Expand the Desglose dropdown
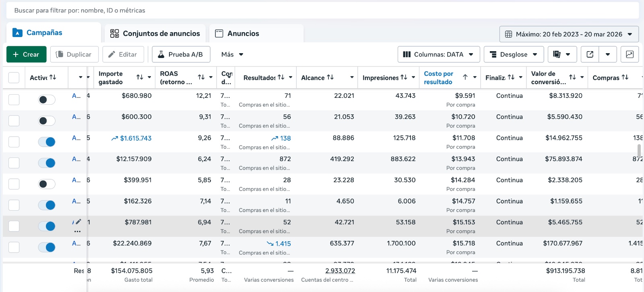Screen dimensions: 644x292 [514, 54]
